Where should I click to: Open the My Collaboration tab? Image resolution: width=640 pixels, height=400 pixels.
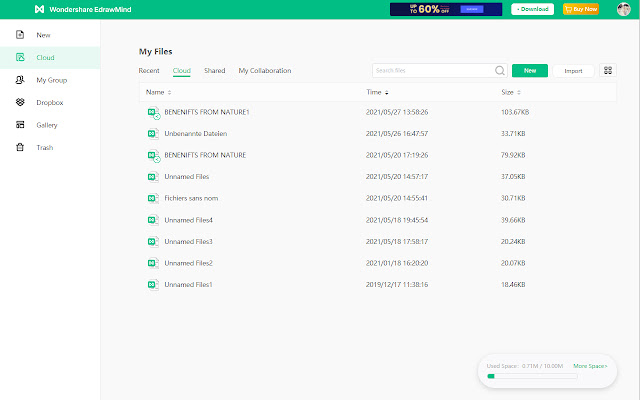(x=264, y=71)
